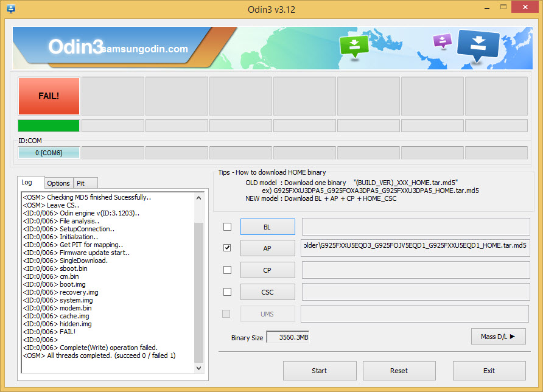Screen dimensions: 543x392
Task: Click log line 'system.img'
Action: 58,300
